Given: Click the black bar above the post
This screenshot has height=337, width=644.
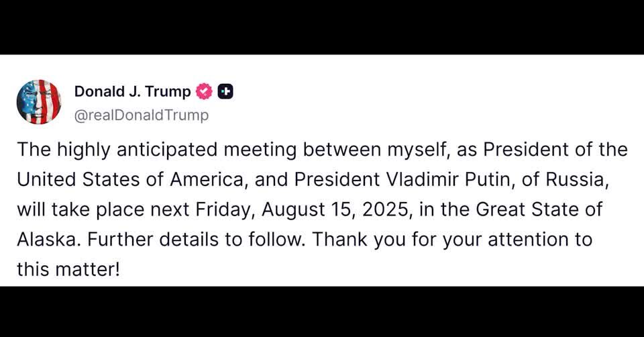Looking at the screenshot, I should coord(322,27).
